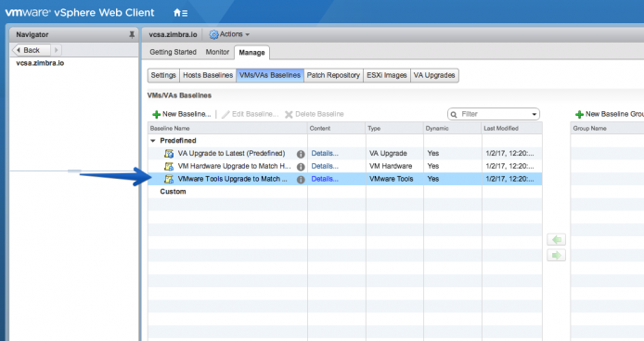The width and height of the screenshot is (644, 341).
Task: Select the Manage tab
Action: pos(251,53)
